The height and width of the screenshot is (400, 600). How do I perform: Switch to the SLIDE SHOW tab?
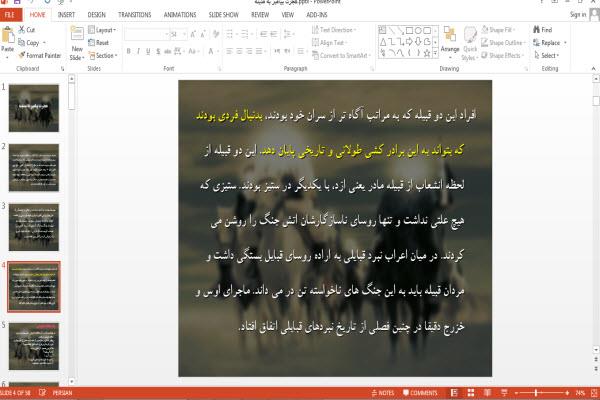[x=223, y=15]
